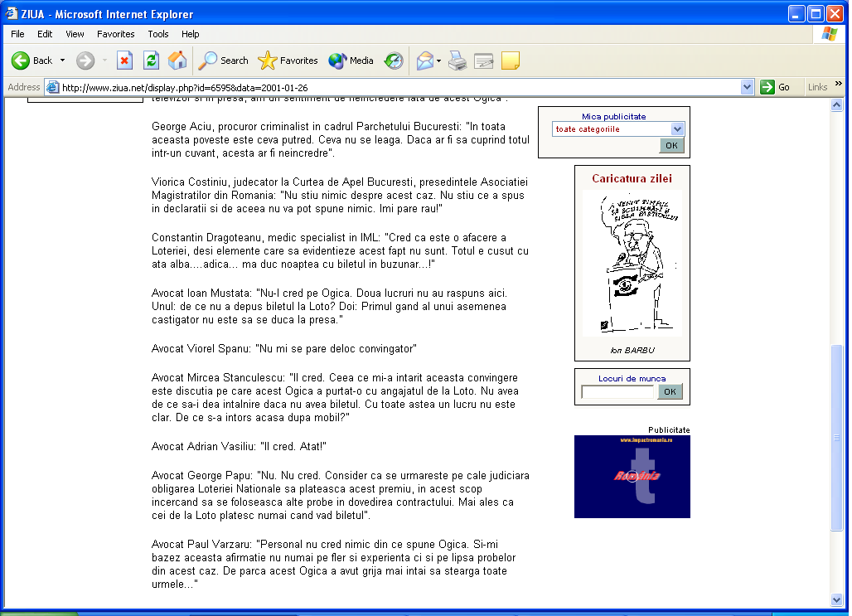
Task: Expand the Links toolbar chevron
Action: pos(839,84)
